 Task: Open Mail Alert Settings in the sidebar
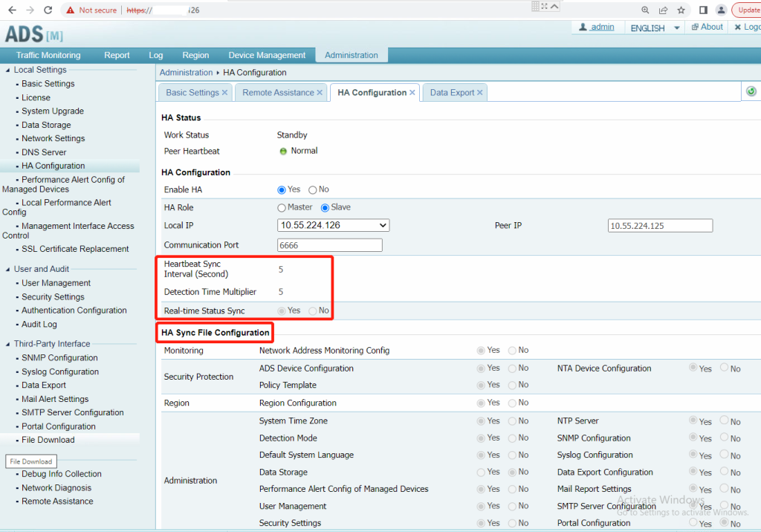[55, 399]
